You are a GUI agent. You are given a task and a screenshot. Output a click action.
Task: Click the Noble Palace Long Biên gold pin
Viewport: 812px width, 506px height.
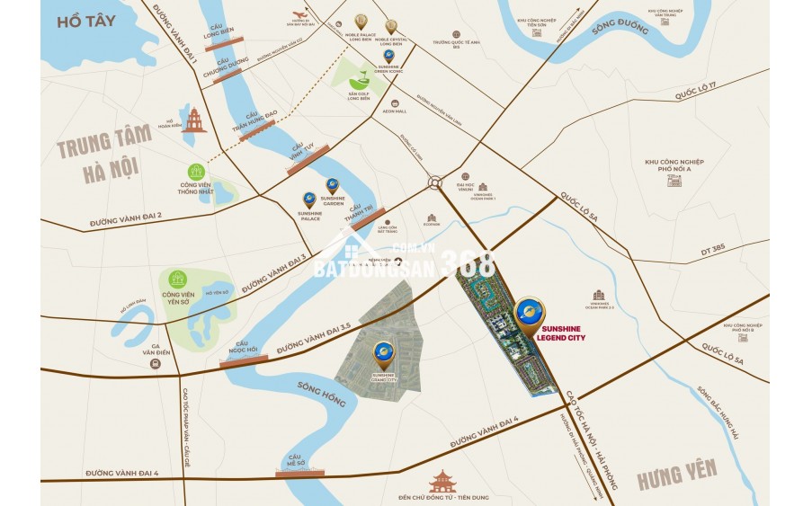pyautogui.click(x=361, y=22)
